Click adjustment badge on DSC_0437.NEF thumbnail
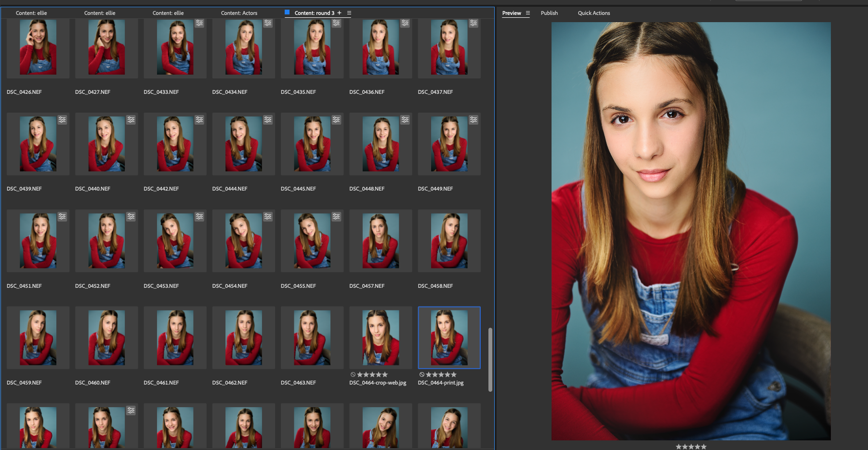The height and width of the screenshot is (450, 868). click(473, 23)
